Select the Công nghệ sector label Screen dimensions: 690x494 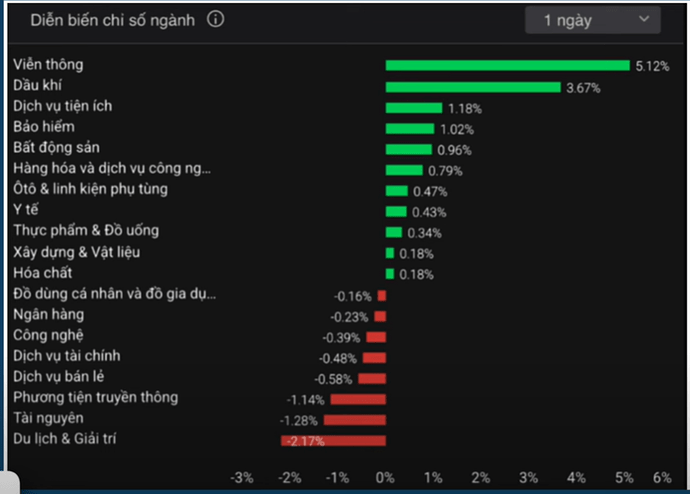[x=48, y=335]
